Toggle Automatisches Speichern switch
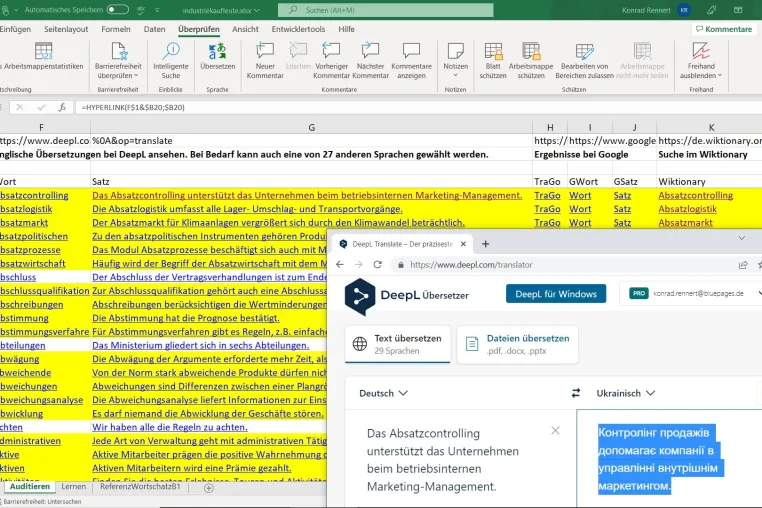The height and width of the screenshot is (508, 762). (118, 10)
